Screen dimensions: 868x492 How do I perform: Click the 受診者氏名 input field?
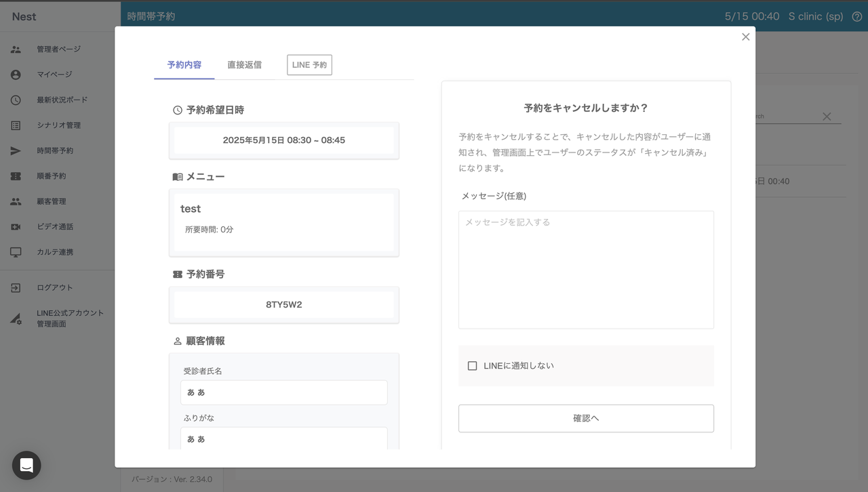284,392
